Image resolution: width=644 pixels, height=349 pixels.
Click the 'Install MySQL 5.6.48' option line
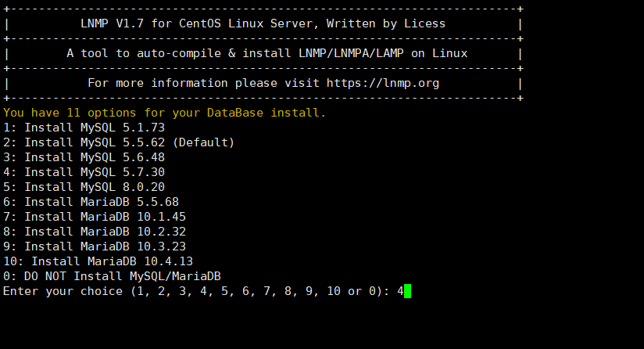[x=84, y=157]
